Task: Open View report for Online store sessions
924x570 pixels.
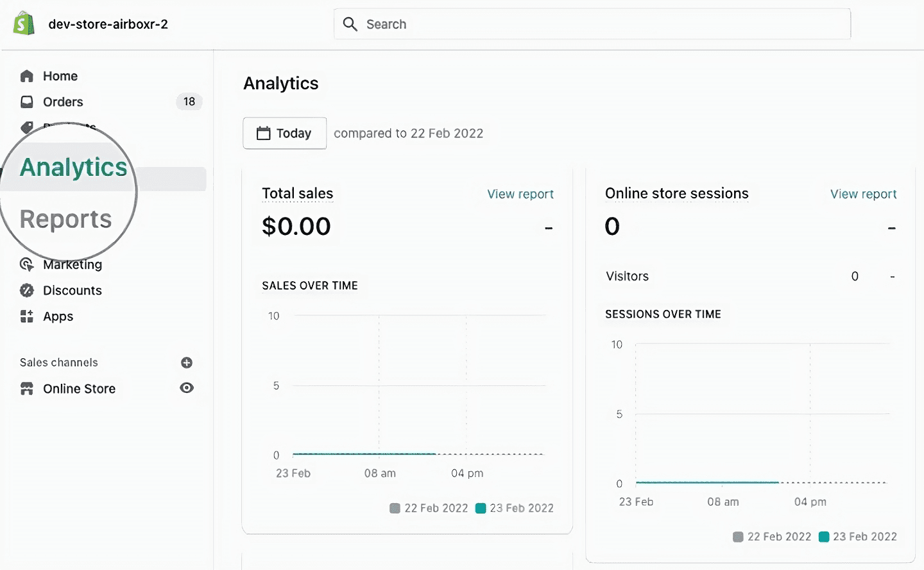Action: pyautogui.click(x=864, y=194)
